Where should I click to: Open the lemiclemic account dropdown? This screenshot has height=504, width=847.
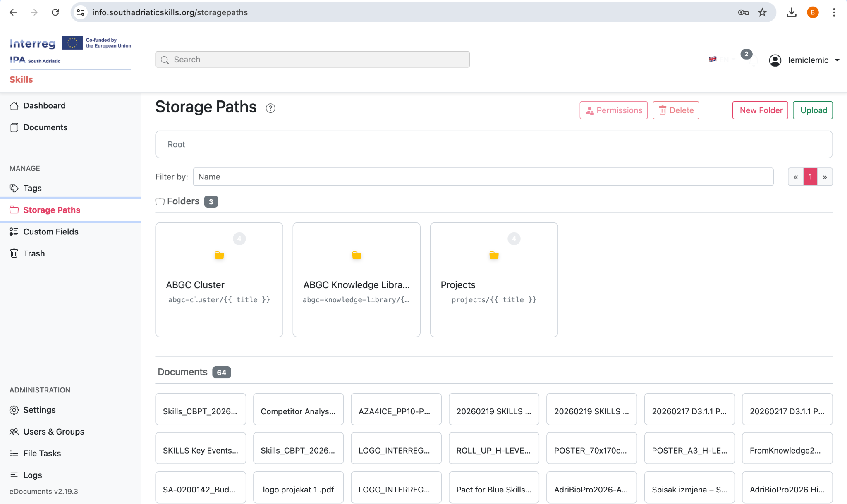807,60
